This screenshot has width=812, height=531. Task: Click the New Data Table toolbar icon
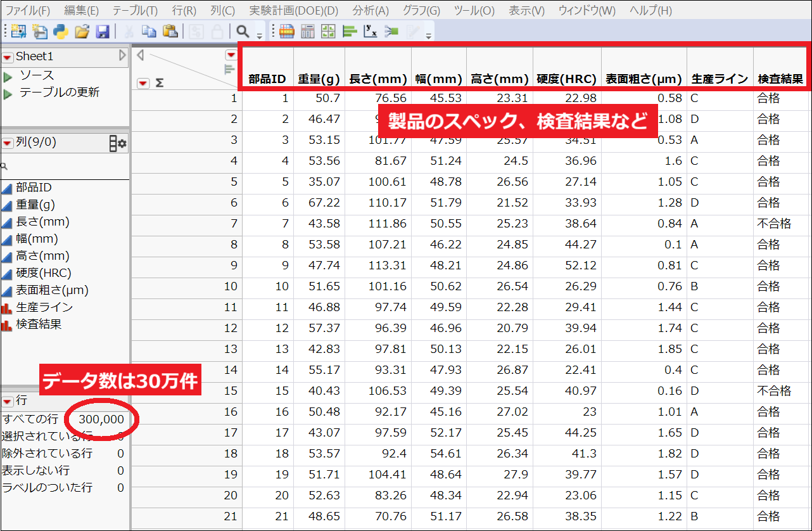point(19,31)
